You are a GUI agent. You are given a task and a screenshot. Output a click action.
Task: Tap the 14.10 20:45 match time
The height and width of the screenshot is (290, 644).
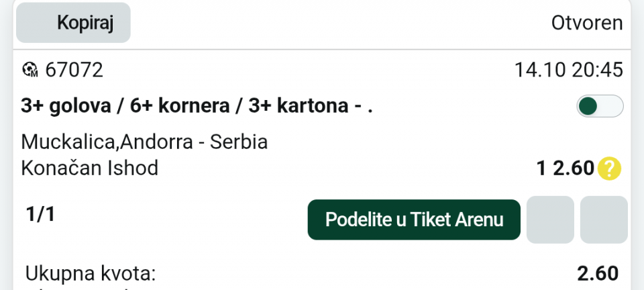(568, 69)
